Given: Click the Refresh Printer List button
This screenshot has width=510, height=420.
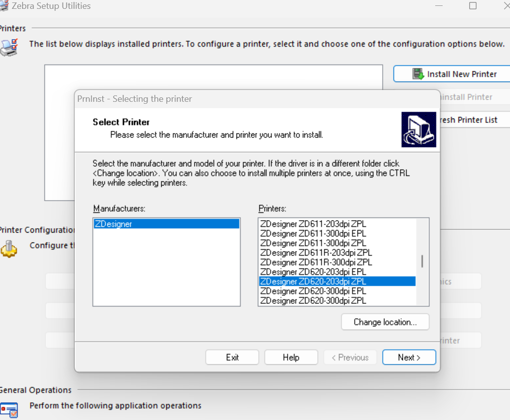Looking at the screenshot, I should (x=472, y=120).
